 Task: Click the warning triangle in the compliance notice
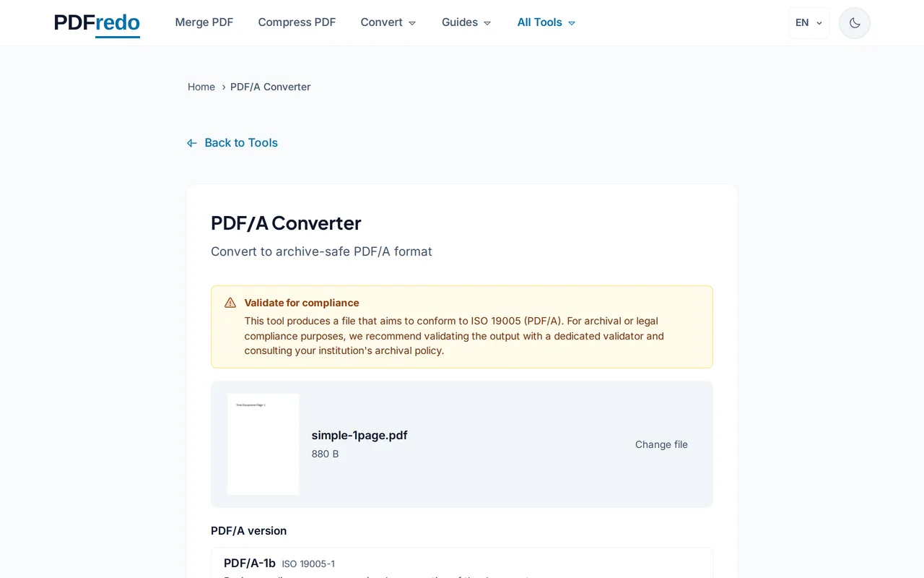click(x=230, y=302)
